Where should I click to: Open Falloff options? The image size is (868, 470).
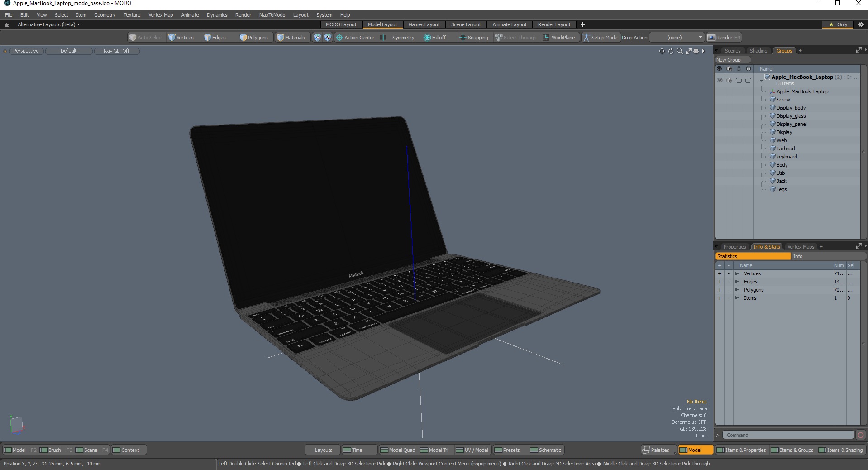coord(435,38)
